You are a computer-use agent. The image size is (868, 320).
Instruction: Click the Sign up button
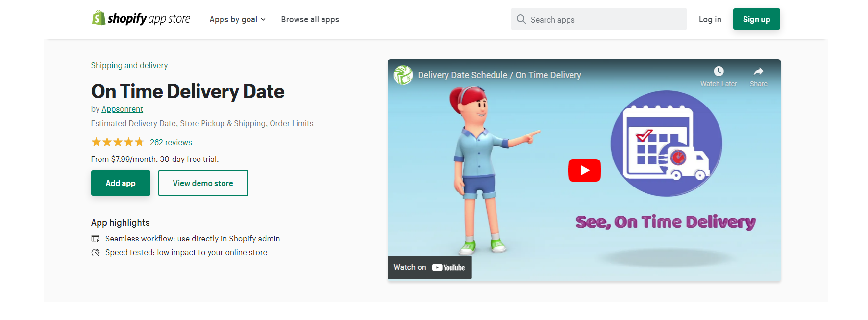tap(756, 19)
